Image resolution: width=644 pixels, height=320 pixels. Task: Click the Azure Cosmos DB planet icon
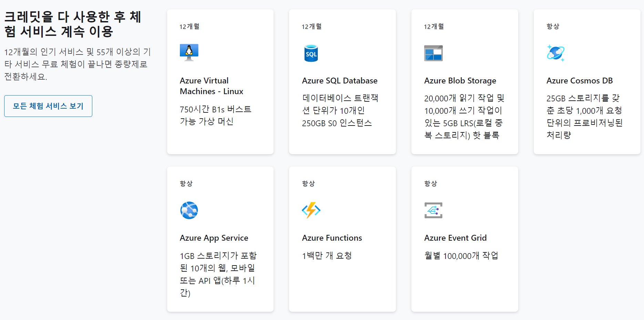556,53
